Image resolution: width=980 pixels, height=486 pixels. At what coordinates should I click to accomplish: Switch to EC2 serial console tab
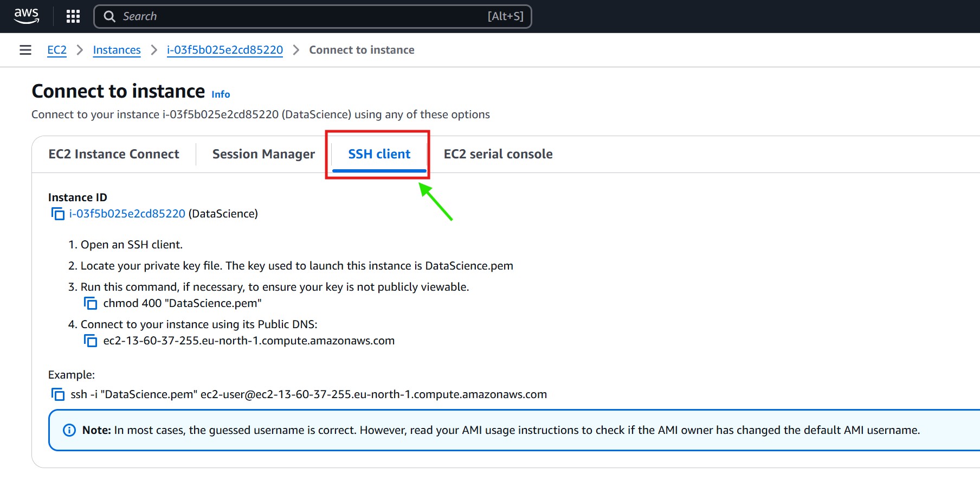[498, 154]
